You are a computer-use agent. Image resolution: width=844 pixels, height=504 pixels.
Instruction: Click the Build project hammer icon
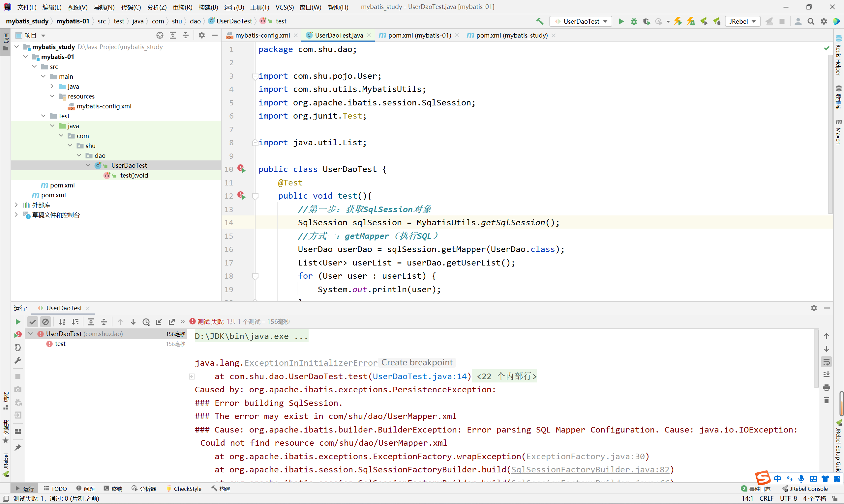click(x=540, y=21)
